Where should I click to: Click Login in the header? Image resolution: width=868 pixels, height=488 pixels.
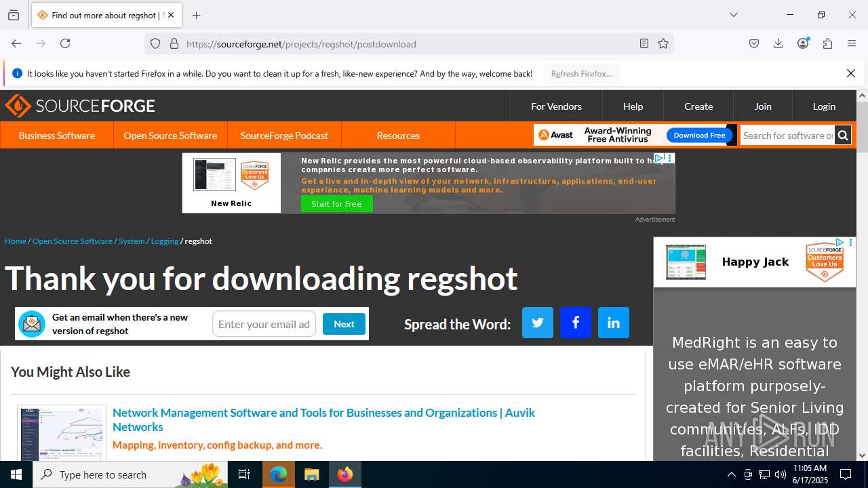click(x=824, y=106)
